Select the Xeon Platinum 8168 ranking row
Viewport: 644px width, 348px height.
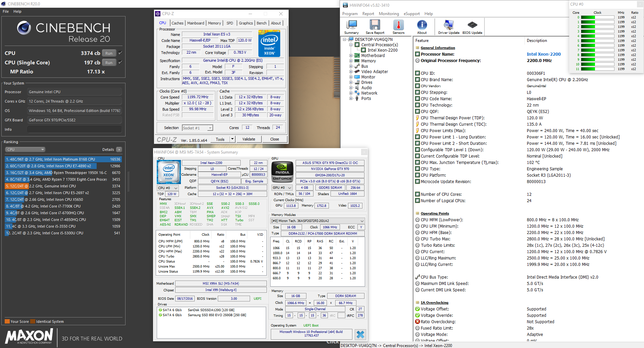point(63,159)
